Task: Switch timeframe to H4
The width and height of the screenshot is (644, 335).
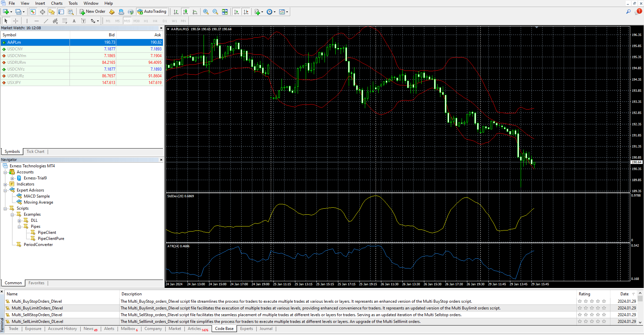Action: pyautogui.click(x=155, y=21)
